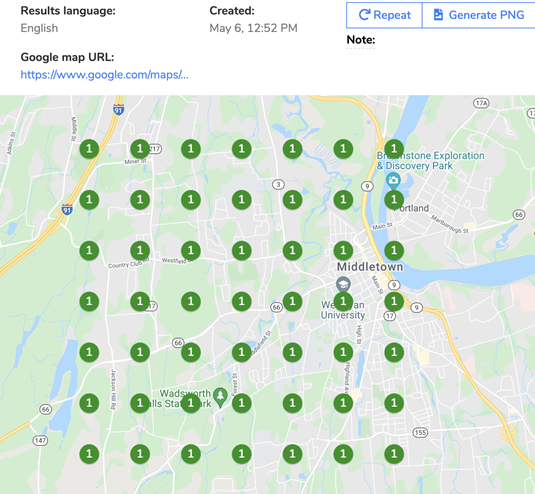The width and height of the screenshot is (535, 494).
Task: Open the Google map URL link
Action: pyautogui.click(x=104, y=74)
